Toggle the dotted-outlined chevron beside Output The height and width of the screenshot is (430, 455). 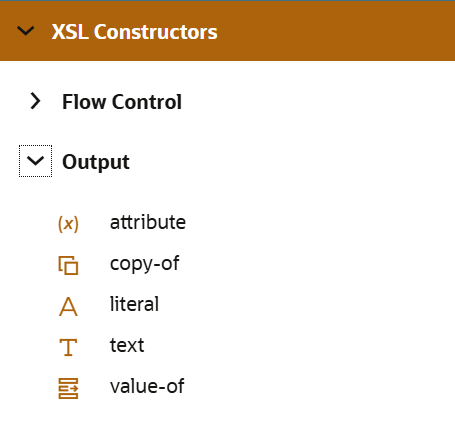point(35,161)
